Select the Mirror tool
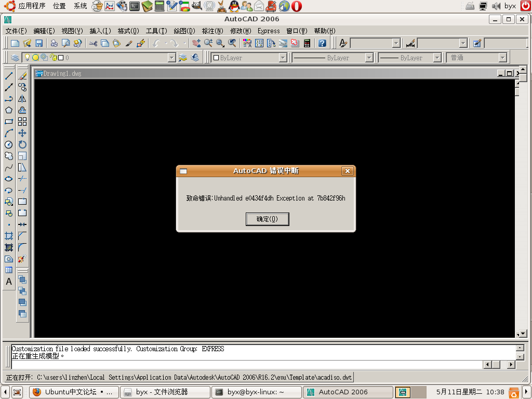Screen dimensions: 532x399 (22, 99)
